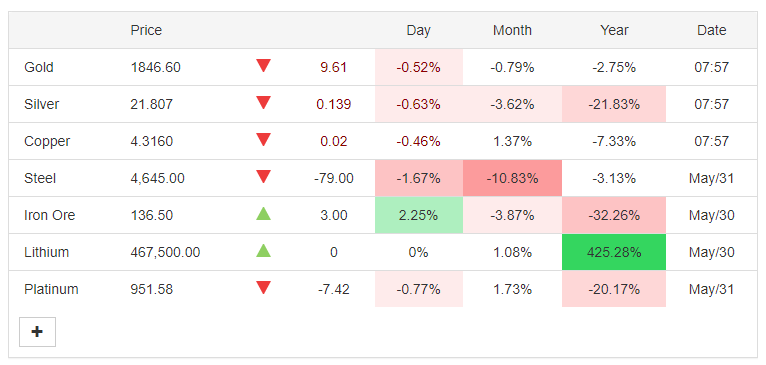Click the Month column header
Screen dimensions: 766x365
[x=512, y=30]
